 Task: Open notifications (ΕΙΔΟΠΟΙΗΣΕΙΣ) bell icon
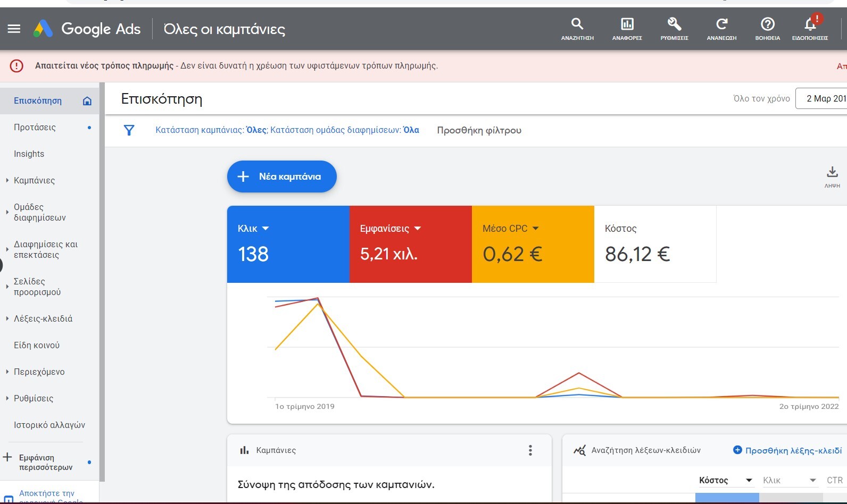810,24
